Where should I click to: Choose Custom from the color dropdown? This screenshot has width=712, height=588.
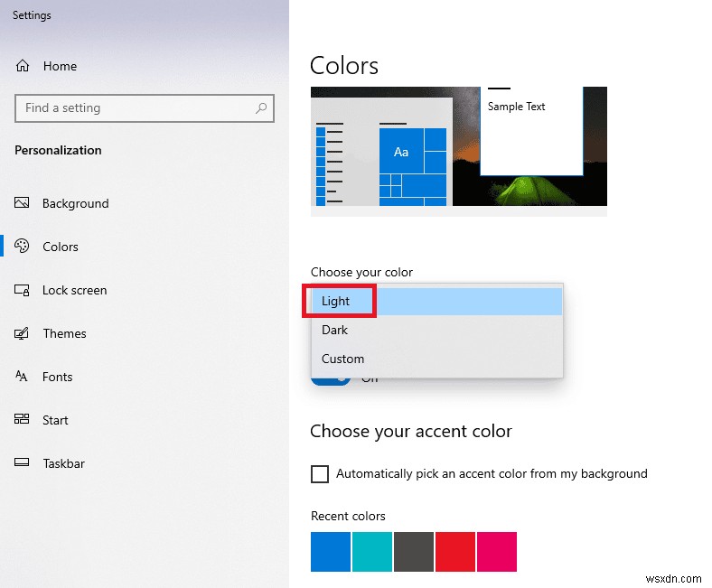436,359
